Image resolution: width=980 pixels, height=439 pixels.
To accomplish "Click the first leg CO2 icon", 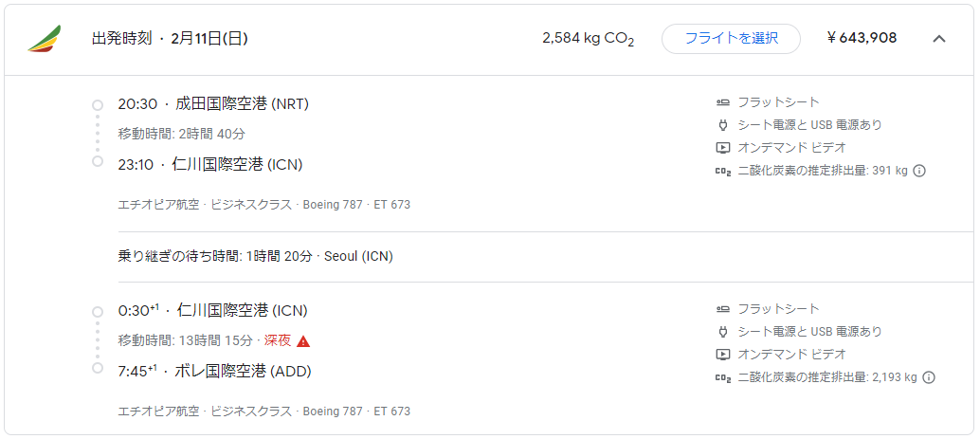I will pos(723,171).
